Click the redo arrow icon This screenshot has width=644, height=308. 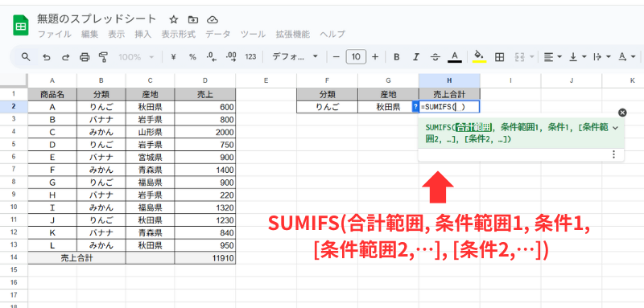pyautogui.click(x=65, y=56)
